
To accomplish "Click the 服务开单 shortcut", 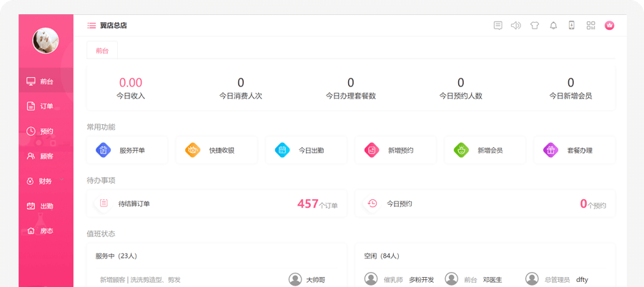I will point(127,151).
